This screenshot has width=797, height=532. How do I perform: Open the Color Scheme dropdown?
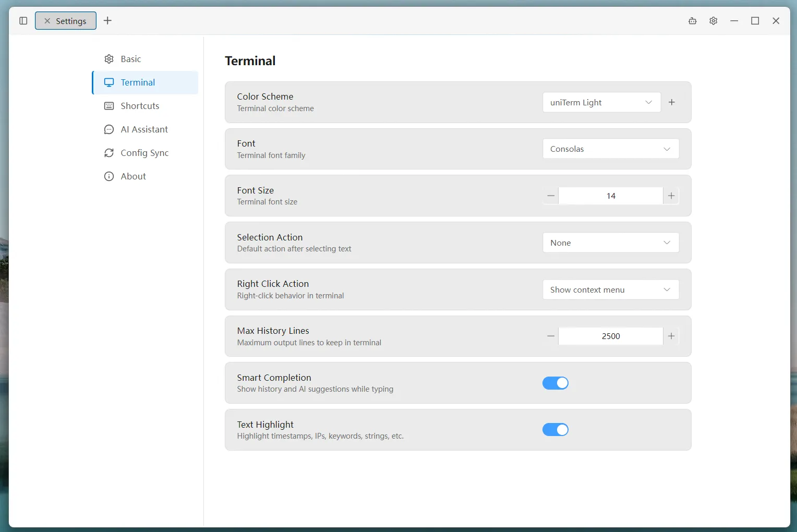(x=602, y=102)
